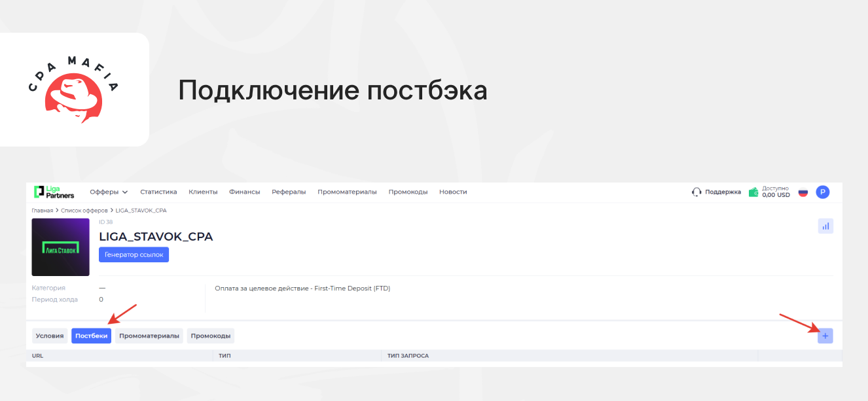Expand the Офферы dropdown menu
This screenshot has width=868, height=401.
(x=109, y=192)
